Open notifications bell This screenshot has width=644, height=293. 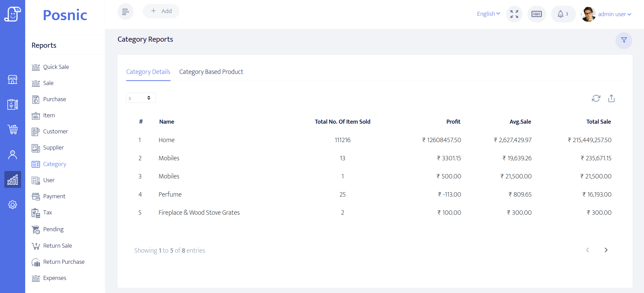(563, 14)
